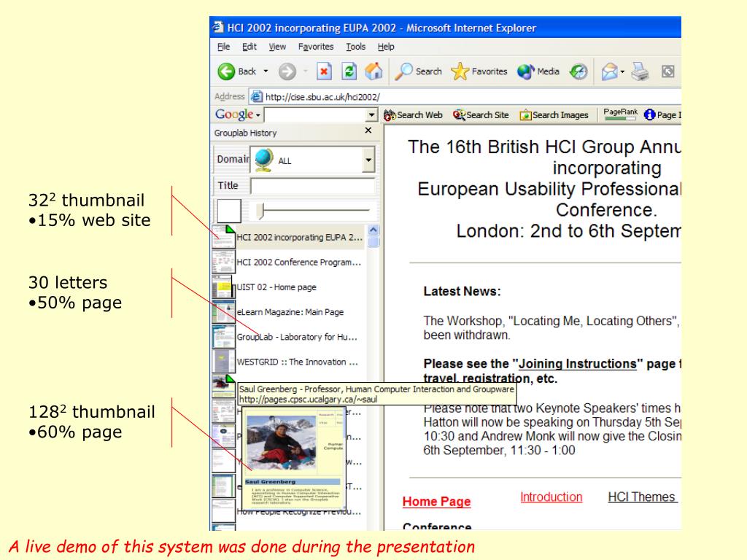The width and height of the screenshot is (747, 560).
Task: Open the Media toolbar button
Action: (538, 71)
